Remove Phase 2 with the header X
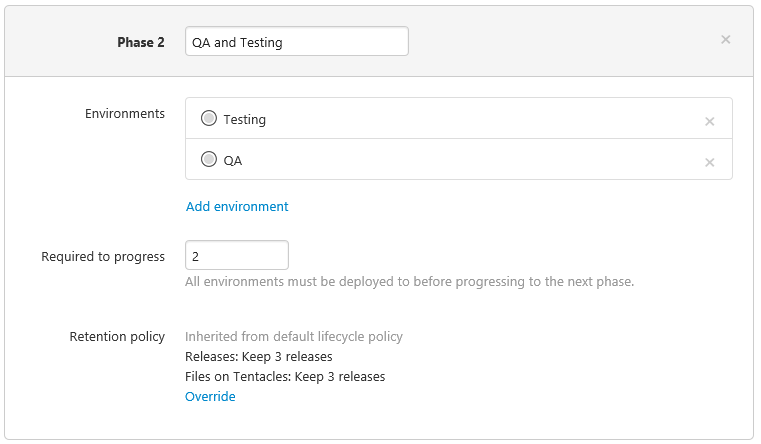The height and width of the screenshot is (444, 761). coord(726,40)
